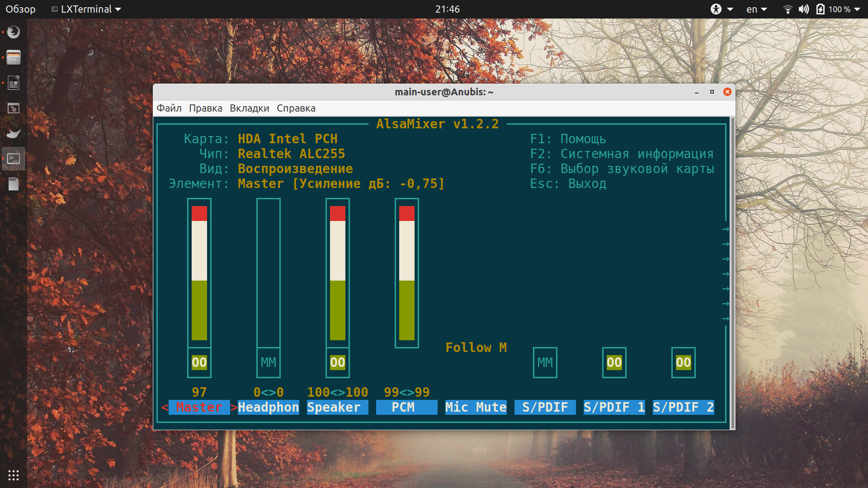
Task: Click the volume speaker tray icon
Action: [x=804, y=9]
